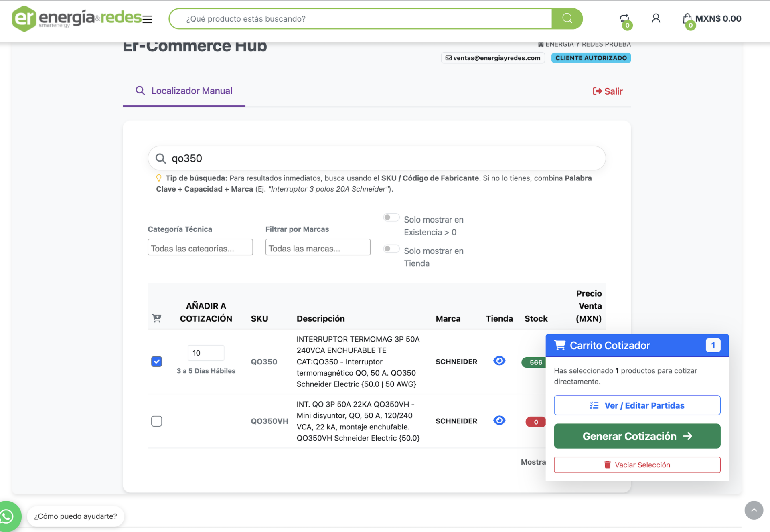Click the qo350 locator search input
The height and width of the screenshot is (532, 770).
(x=377, y=158)
